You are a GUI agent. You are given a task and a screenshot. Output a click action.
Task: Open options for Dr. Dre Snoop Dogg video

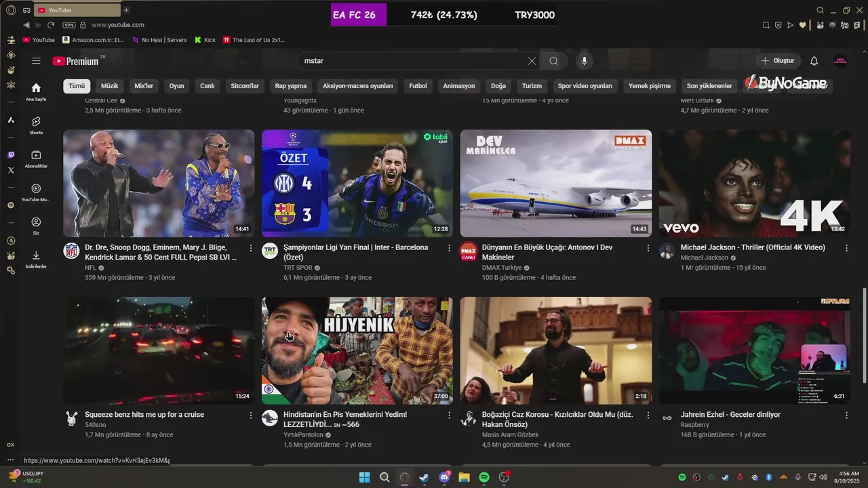tap(250, 249)
